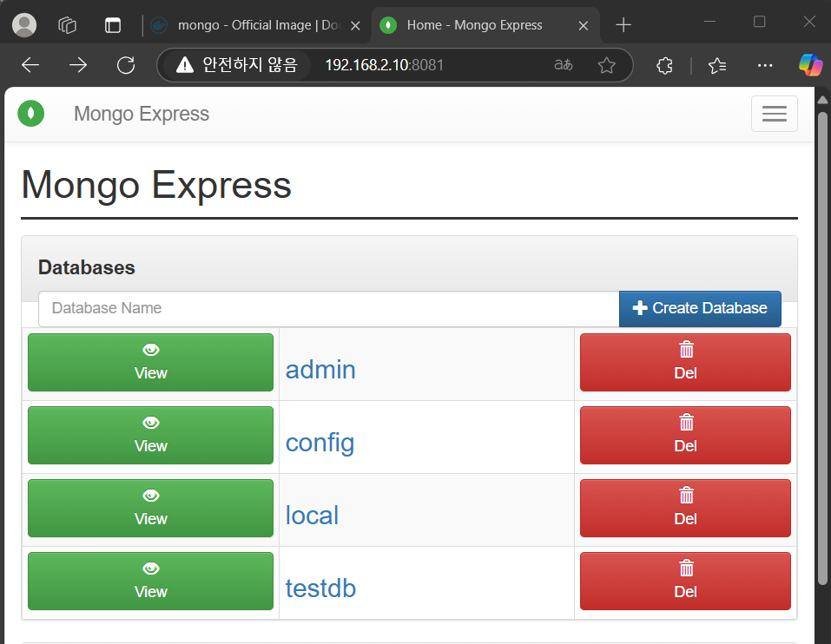
Task: Click the large Mongo Express page title
Action: click(x=156, y=185)
